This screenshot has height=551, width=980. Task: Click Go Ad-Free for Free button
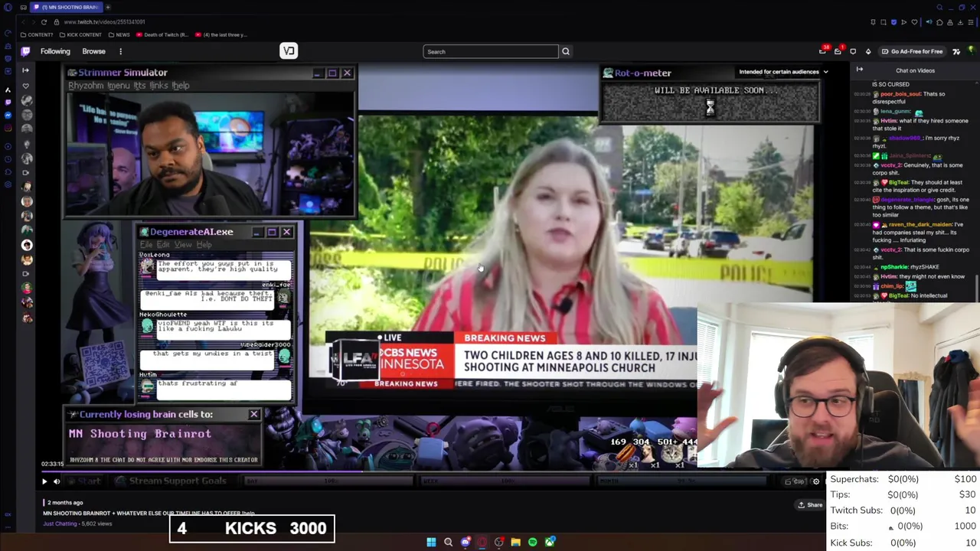912,51
